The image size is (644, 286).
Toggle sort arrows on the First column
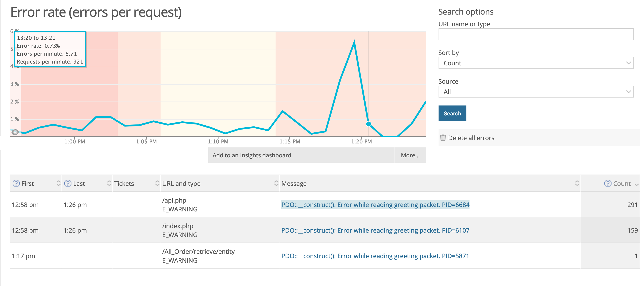[x=59, y=183]
